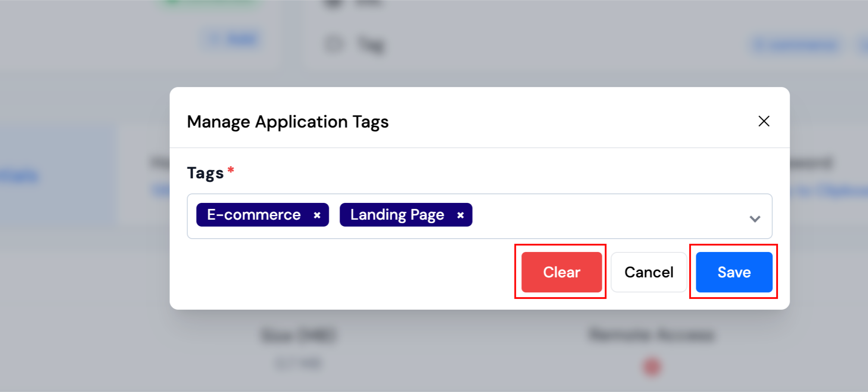Close the Manage Application Tags dialog
The image size is (868, 392).
(x=764, y=121)
